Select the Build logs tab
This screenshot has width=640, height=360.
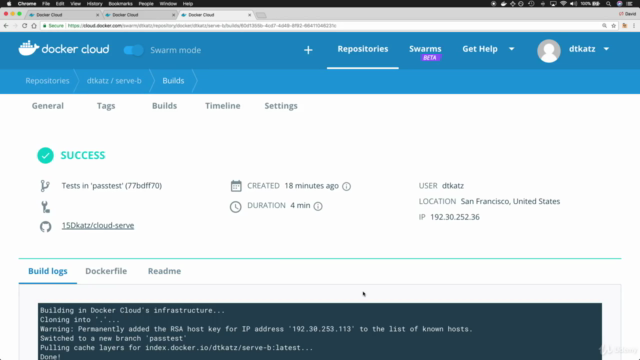48,271
